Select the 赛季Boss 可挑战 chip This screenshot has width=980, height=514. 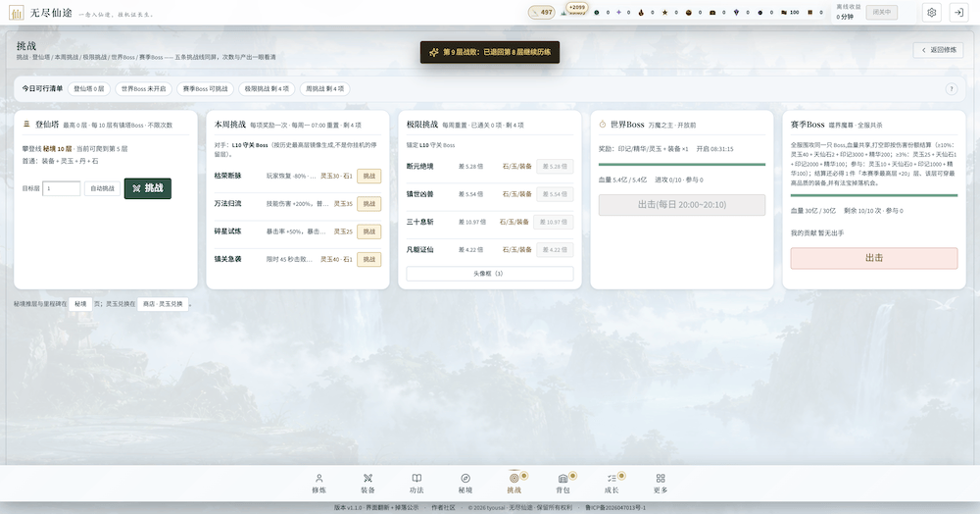click(205, 89)
